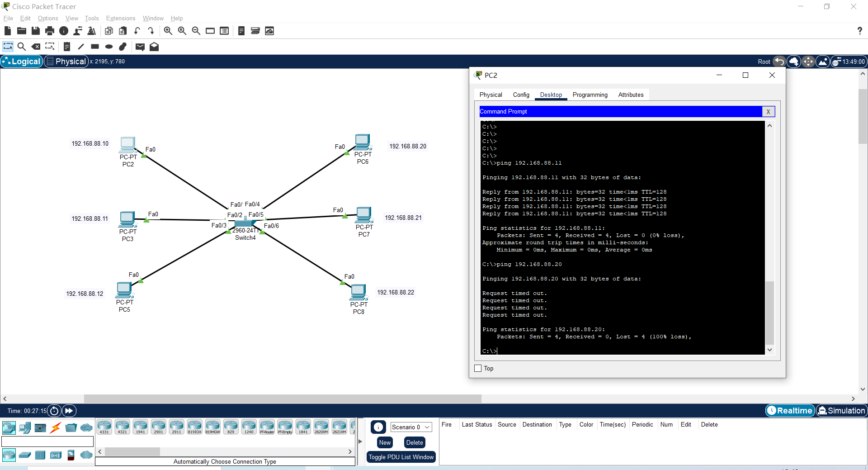Click the Delete scenario button
The width and height of the screenshot is (868, 470).
(415, 442)
